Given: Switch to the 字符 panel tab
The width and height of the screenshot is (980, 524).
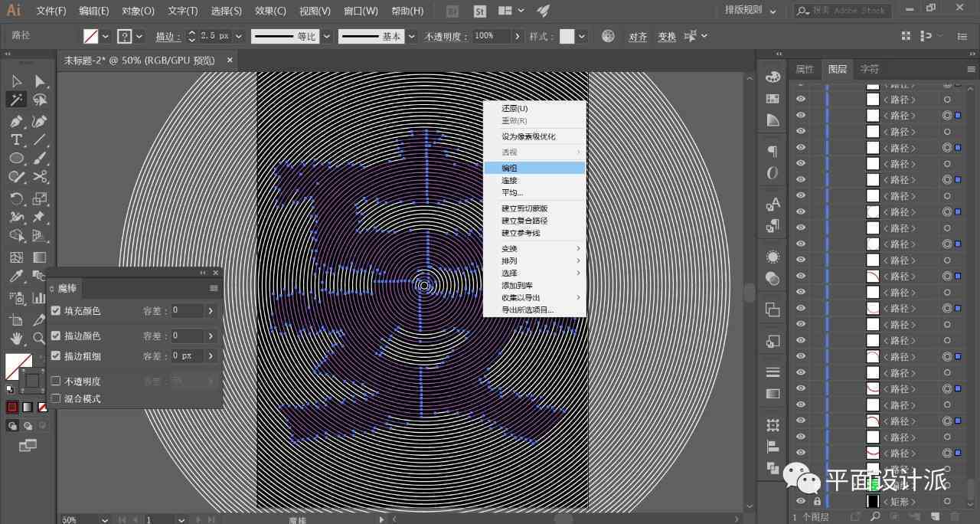Looking at the screenshot, I should click(x=869, y=69).
